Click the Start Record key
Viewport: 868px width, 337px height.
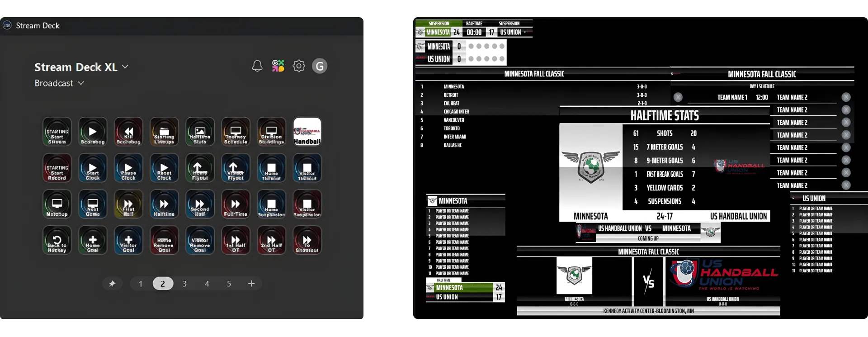coord(57,168)
